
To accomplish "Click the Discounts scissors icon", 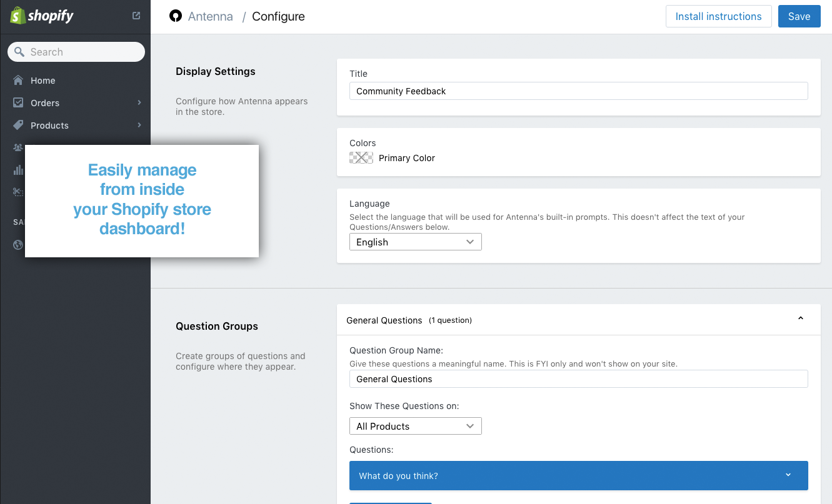I will coord(18,192).
